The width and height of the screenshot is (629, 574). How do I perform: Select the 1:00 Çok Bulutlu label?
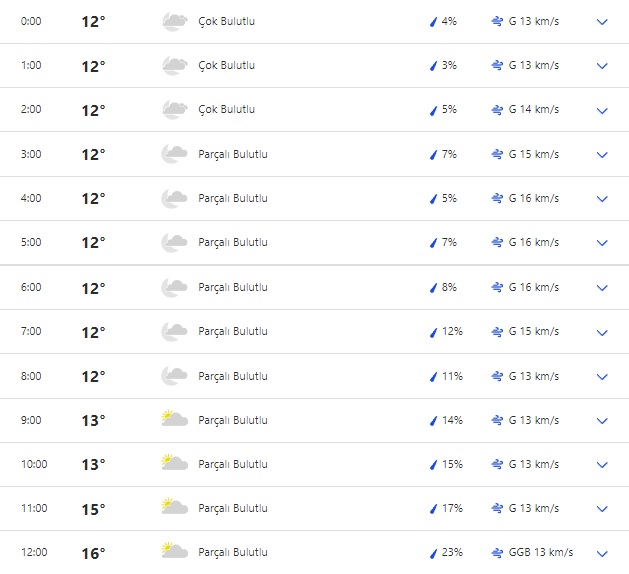226,66
